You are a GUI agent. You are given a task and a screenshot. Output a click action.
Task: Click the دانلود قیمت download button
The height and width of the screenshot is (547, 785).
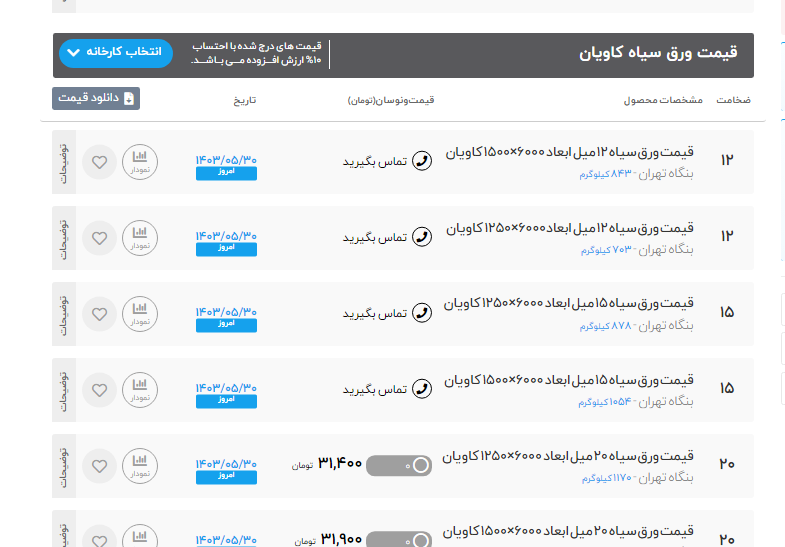coord(96,98)
